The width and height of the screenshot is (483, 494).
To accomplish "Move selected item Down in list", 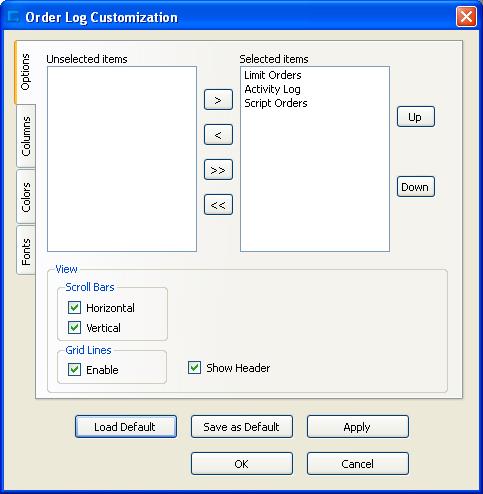I will [x=416, y=187].
